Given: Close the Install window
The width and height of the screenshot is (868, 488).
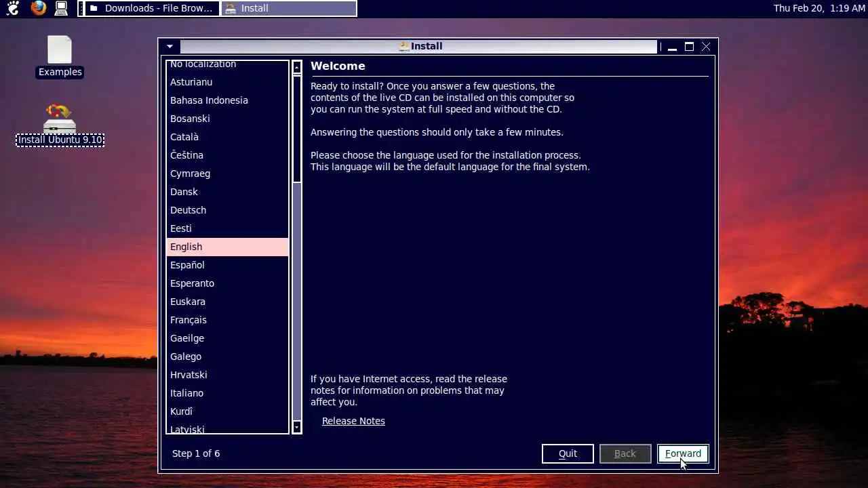Looking at the screenshot, I should pyautogui.click(x=706, y=47).
